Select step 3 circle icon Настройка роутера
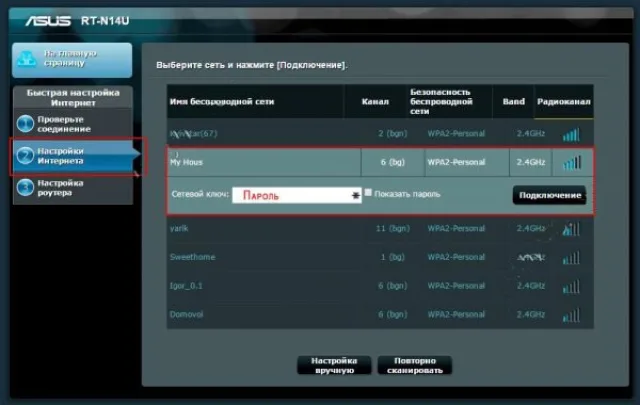640x405 pixels. pyautogui.click(x=25, y=188)
